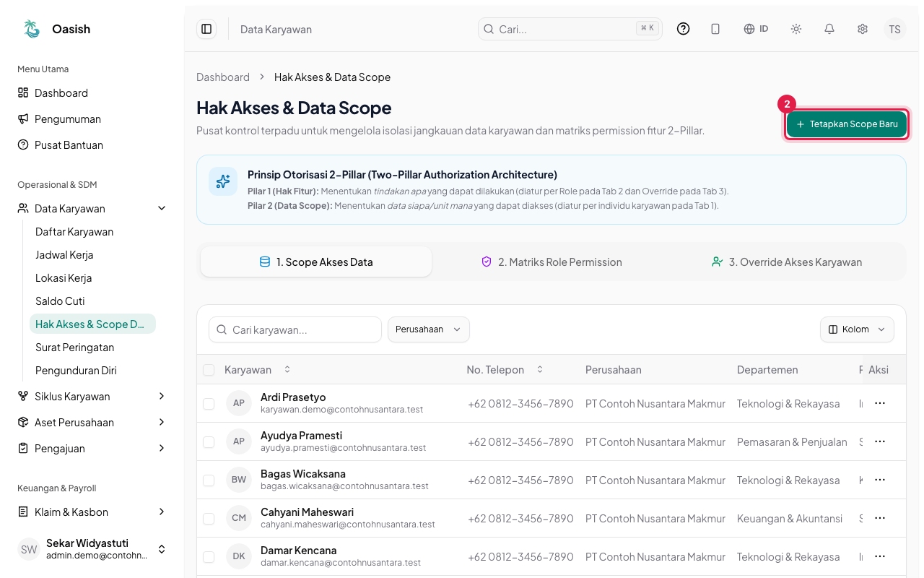This screenshot has width=924, height=578.
Task: Open actions menu for Ardi Prasetyo
Action: [x=879, y=403]
